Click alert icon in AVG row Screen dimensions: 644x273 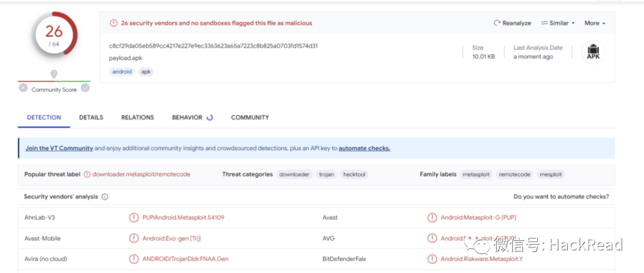click(432, 238)
